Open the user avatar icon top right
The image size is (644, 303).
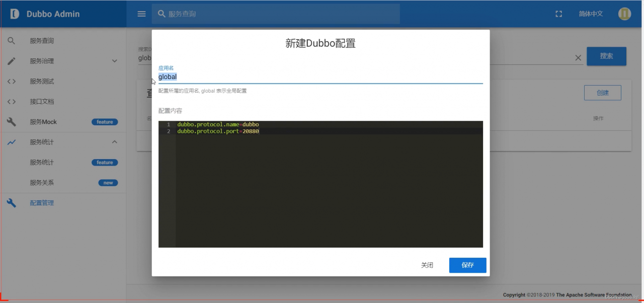[624, 14]
